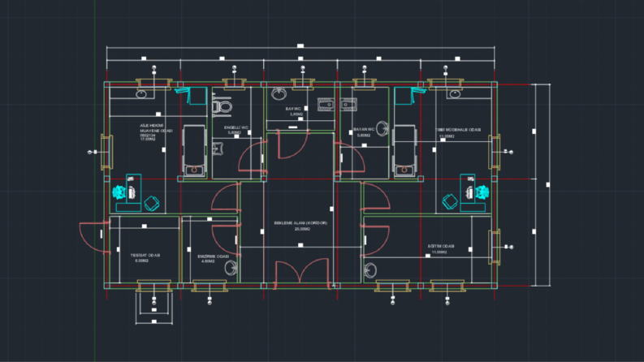Select the squat toilet block in BAY WC

point(326,105)
